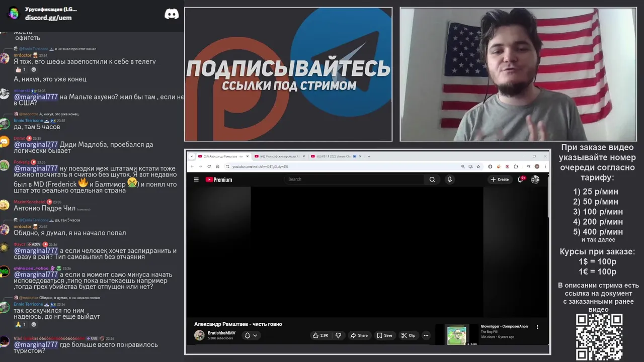Click the Discord server avatar icon
Viewport: 644px width, 362px height.
point(14,13)
